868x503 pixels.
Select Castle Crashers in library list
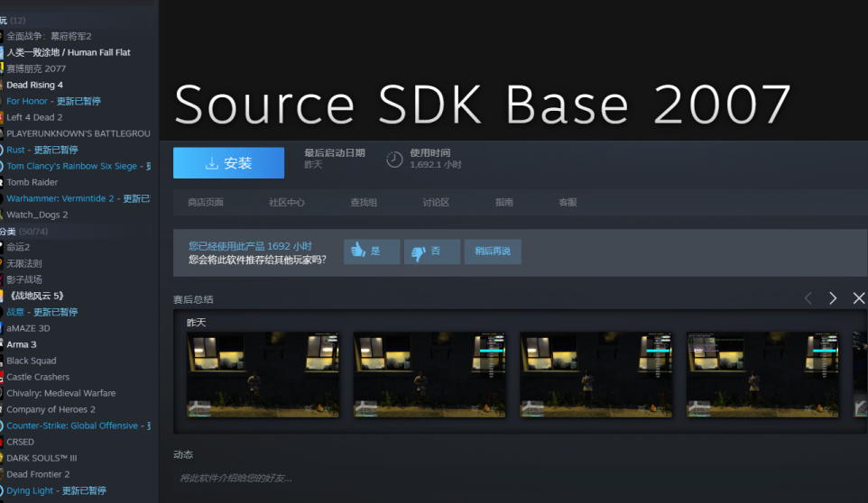click(x=38, y=377)
